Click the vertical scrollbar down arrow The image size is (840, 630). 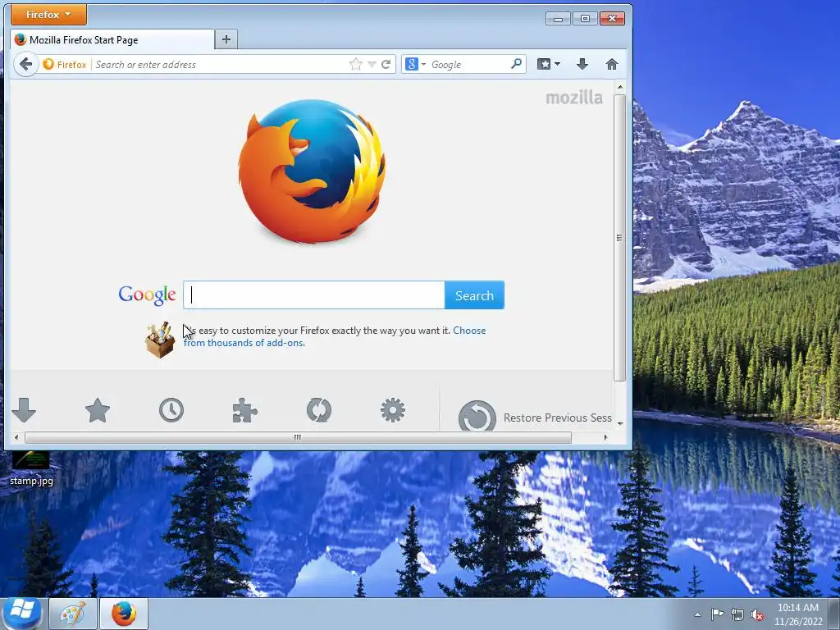click(620, 424)
